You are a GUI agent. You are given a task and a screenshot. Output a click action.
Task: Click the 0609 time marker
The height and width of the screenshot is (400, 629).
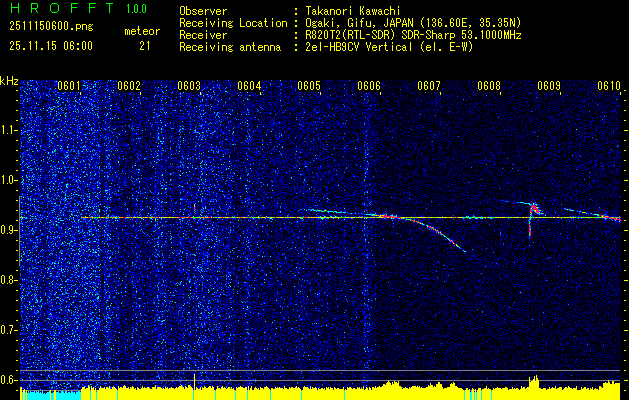click(549, 85)
